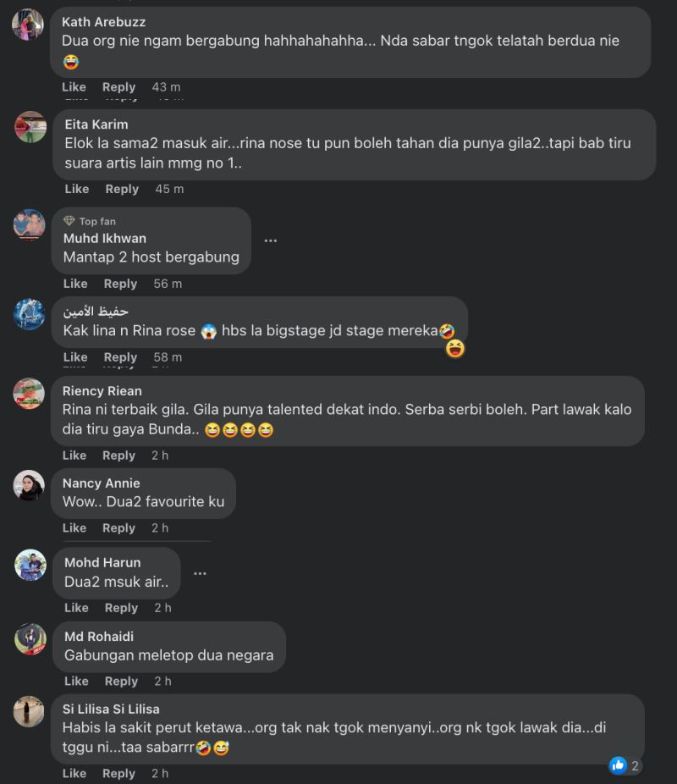
Task: Click Kath Arebuzz's profile picture
Action: click(30, 24)
